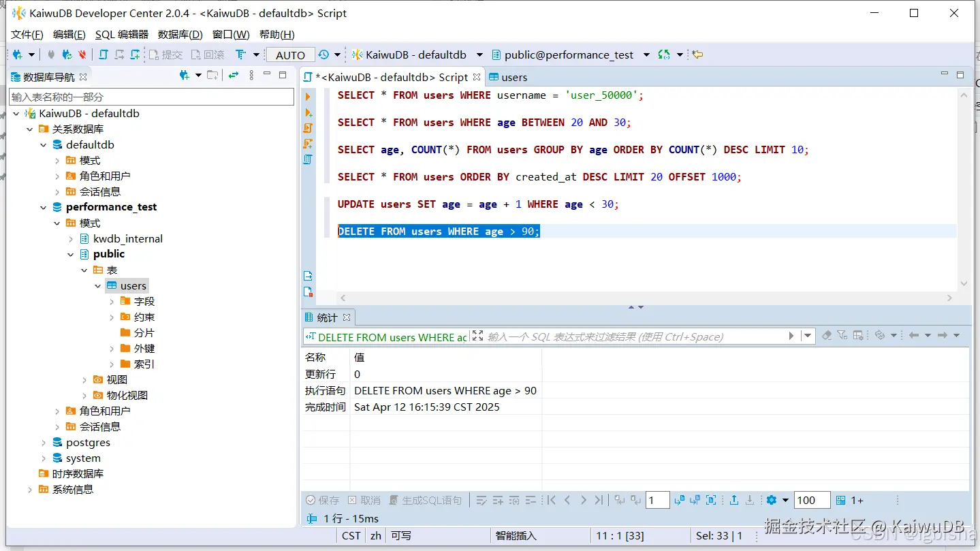Click the reconnect icon in main toolbar
Image resolution: width=980 pixels, height=551 pixels.
(x=67, y=54)
